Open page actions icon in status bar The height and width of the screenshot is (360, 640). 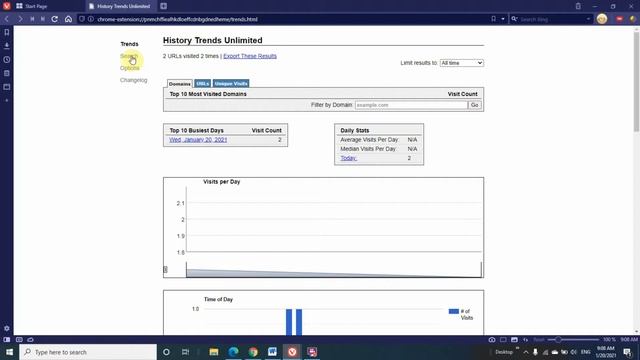(x=526, y=340)
